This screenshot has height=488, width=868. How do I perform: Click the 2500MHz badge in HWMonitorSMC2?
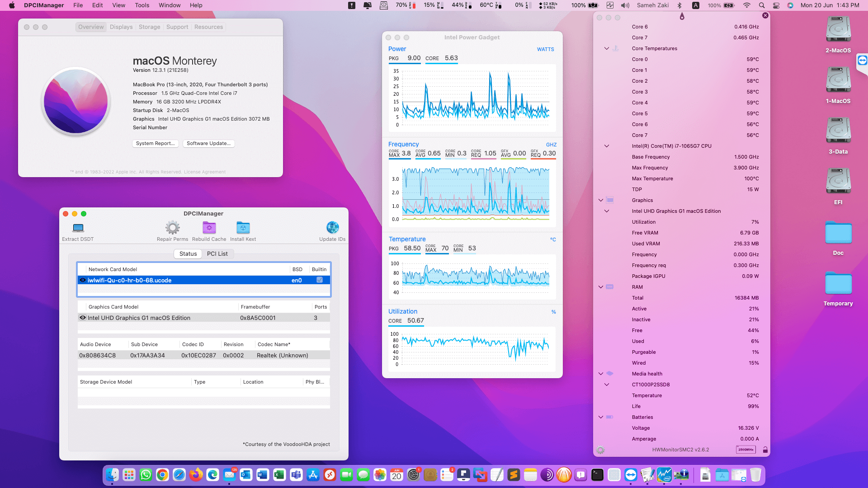pos(745,450)
